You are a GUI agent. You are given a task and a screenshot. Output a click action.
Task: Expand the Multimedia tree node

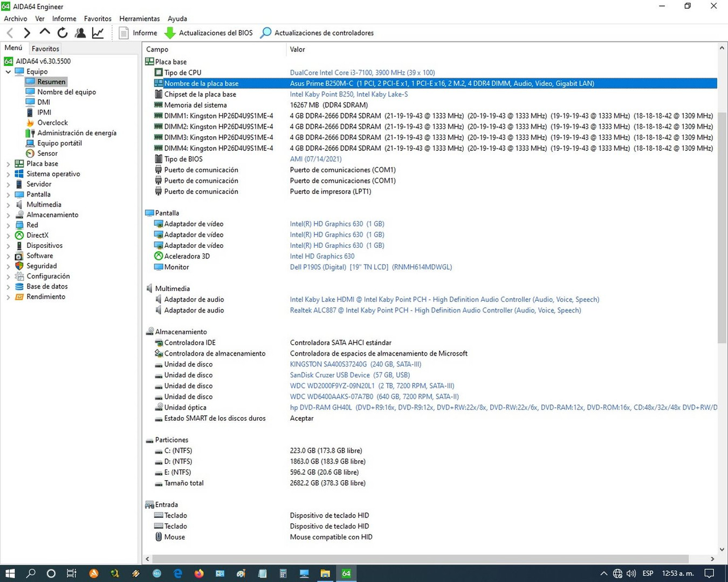tap(8, 205)
